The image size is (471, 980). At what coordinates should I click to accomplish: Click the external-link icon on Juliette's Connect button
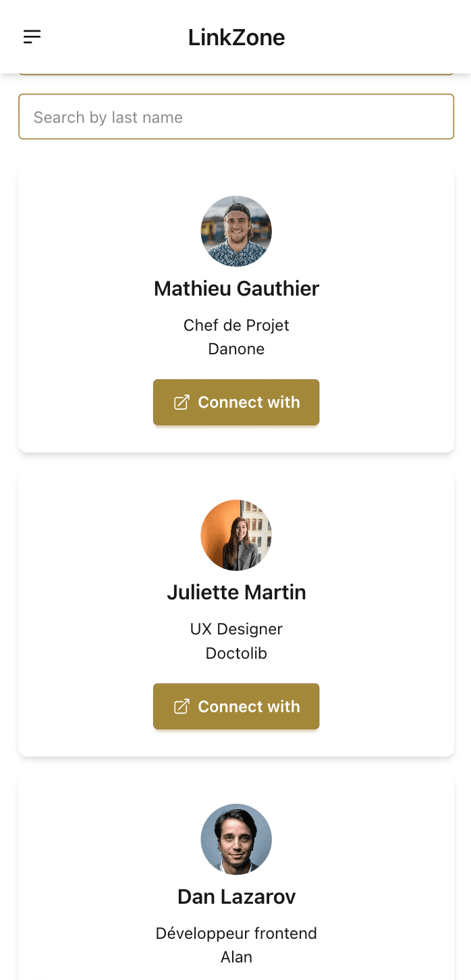click(x=182, y=707)
